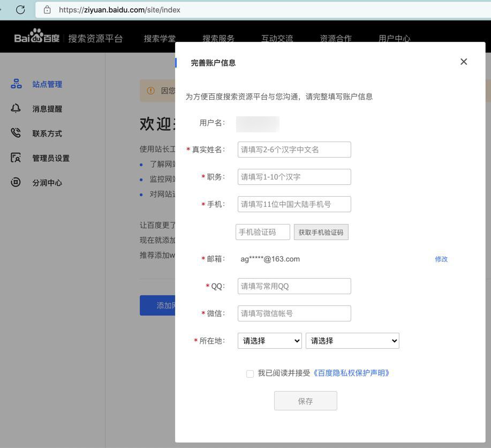491x448 pixels.
Task: Open 站点管理 sidebar icon
Action: [16, 84]
